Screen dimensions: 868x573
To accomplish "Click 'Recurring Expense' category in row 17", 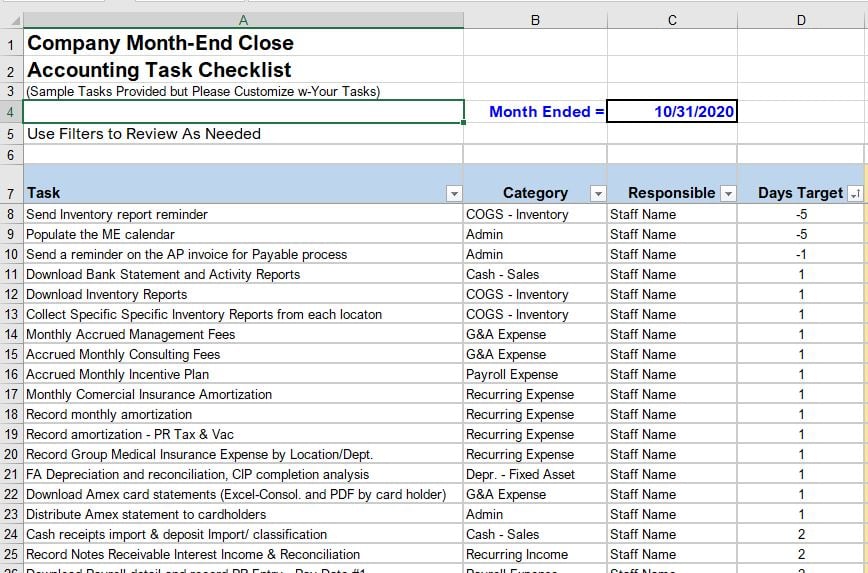I will pos(535,394).
